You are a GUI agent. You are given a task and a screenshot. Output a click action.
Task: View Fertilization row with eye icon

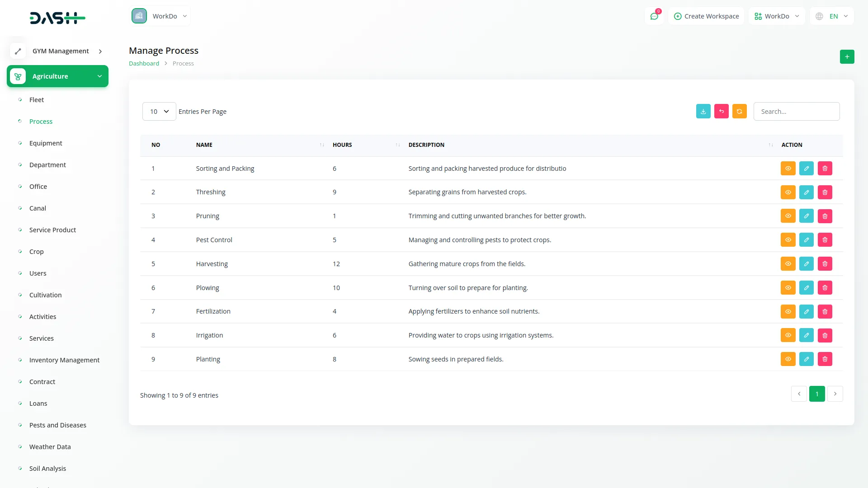point(788,312)
